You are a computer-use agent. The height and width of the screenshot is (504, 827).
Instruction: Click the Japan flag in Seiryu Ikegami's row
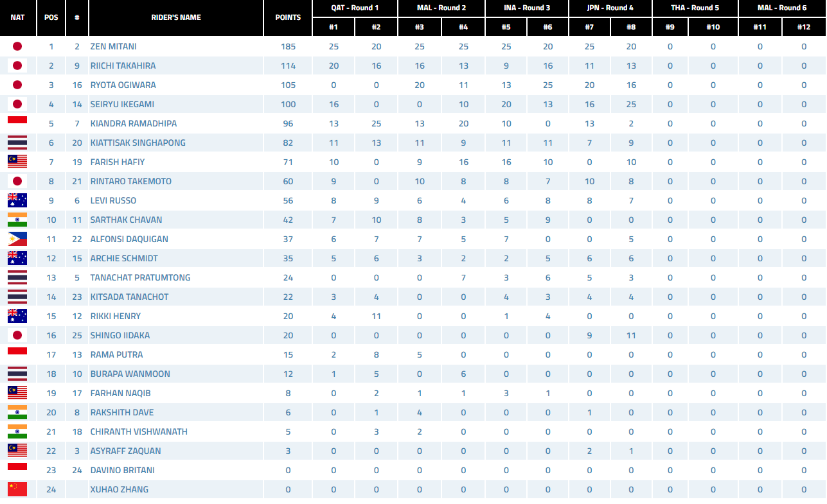[x=17, y=104]
